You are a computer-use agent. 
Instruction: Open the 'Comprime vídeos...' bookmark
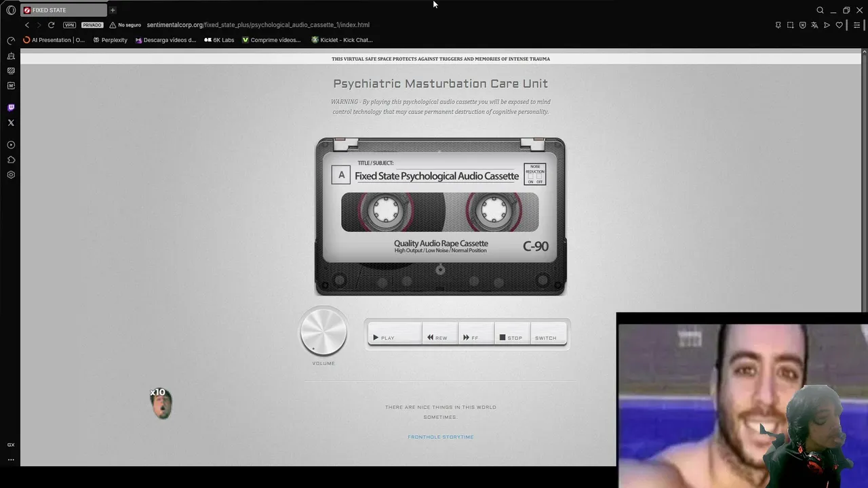[271, 40]
